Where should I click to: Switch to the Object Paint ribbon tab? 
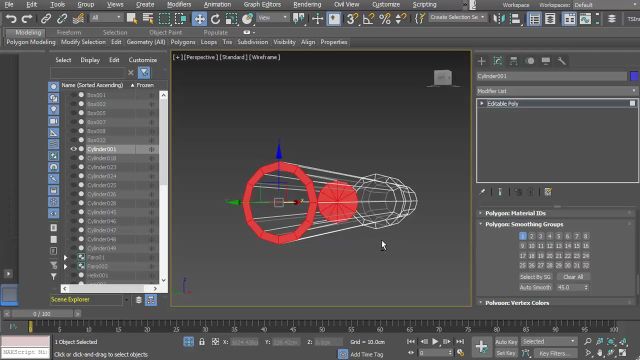coord(165,32)
